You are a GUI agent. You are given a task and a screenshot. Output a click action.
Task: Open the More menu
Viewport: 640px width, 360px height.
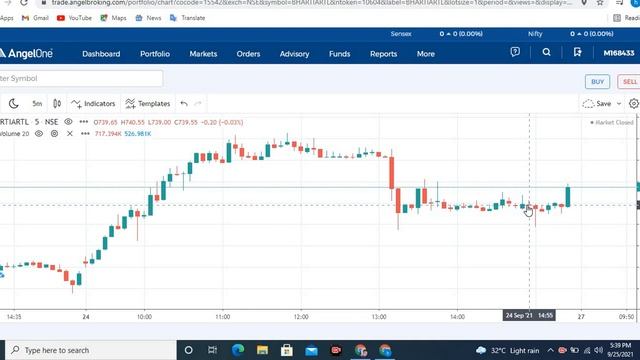click(x=426, y=54)
